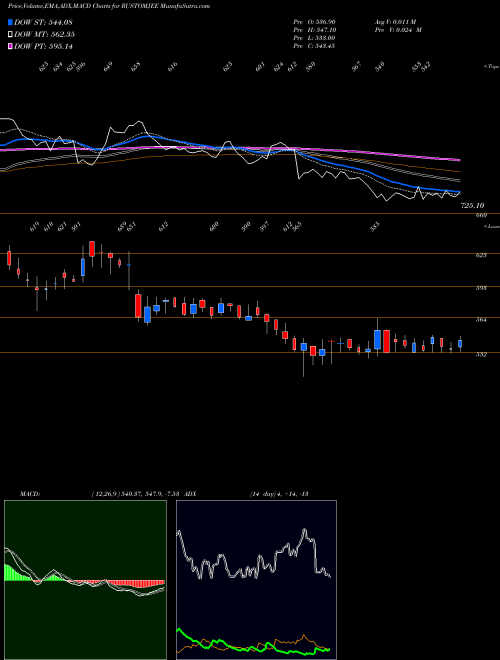The image size is (500, 660).
Task: Click the 364 axis level label
Action: pyautogui.click(x=481, y=319)
